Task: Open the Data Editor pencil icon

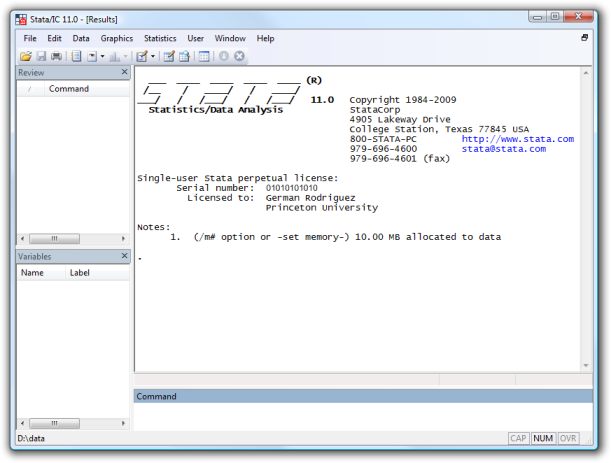Action: (169, 57)
